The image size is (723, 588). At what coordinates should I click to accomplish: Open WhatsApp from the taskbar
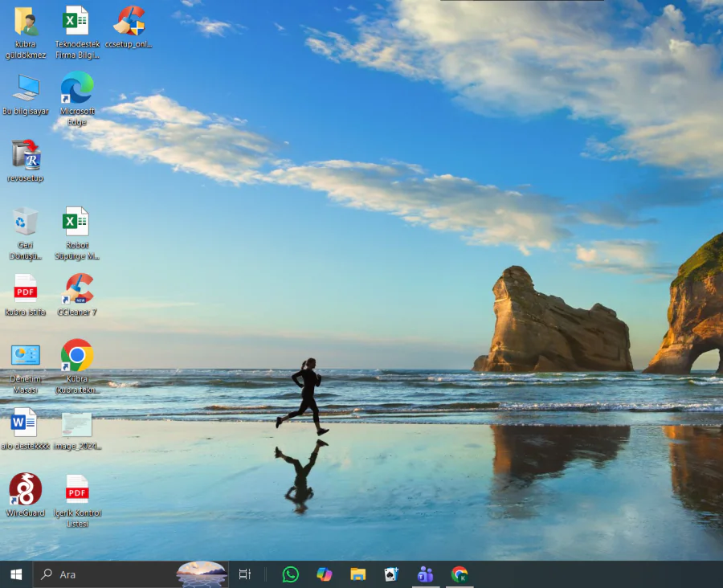click(290, 574)
